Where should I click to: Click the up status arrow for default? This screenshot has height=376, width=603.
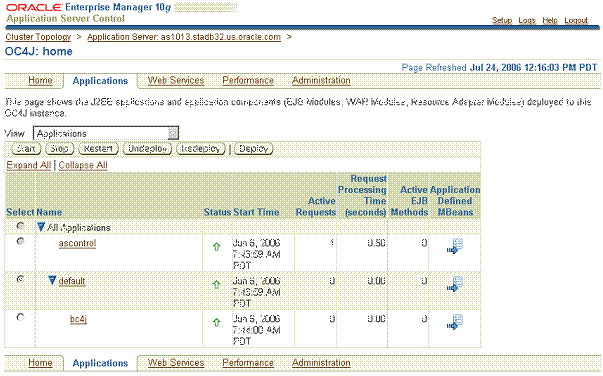tap(217, 284)
